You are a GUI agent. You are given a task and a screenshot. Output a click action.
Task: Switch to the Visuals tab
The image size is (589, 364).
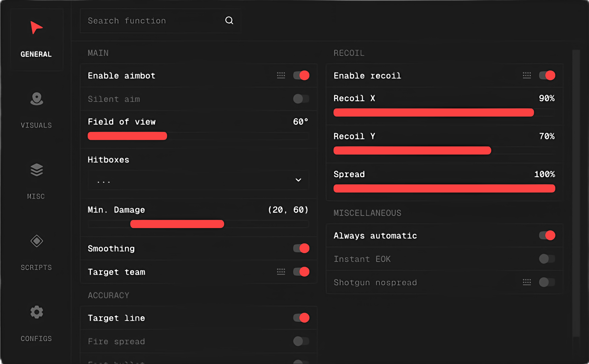click(x=37, y=109)
